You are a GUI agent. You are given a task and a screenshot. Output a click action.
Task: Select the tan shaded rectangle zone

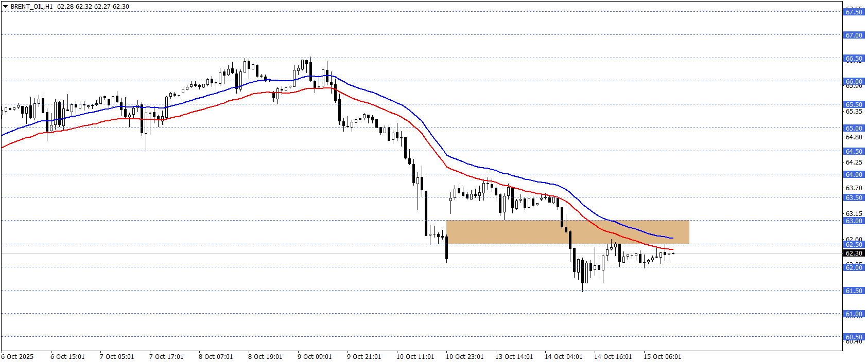(x=567, y=232)
